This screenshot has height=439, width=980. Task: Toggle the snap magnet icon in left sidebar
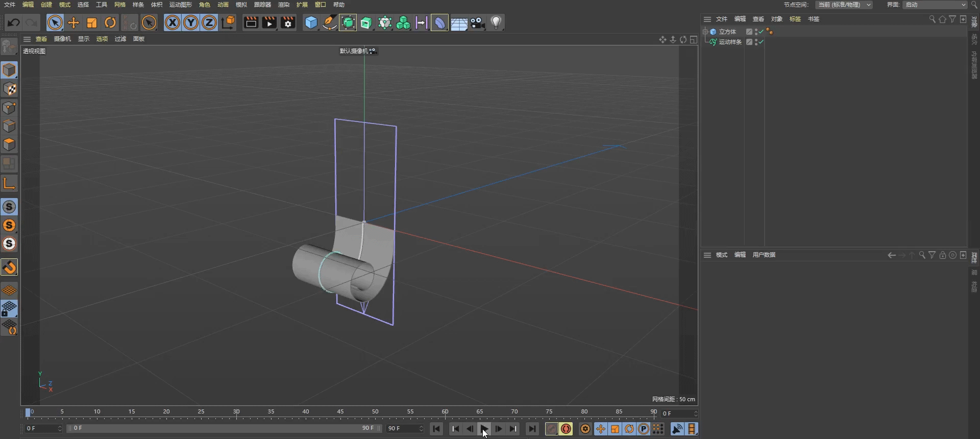click(9, 267)
